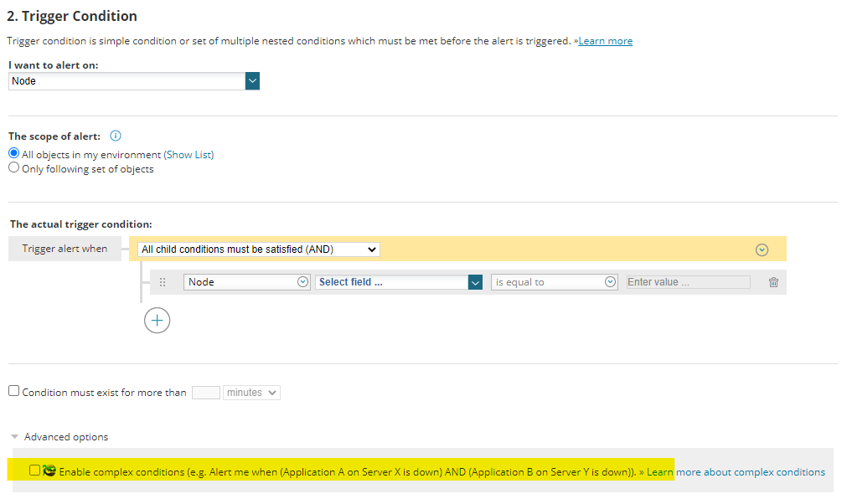Click the condition duration number field
This screenshot has height=504, width=847.
206,393
